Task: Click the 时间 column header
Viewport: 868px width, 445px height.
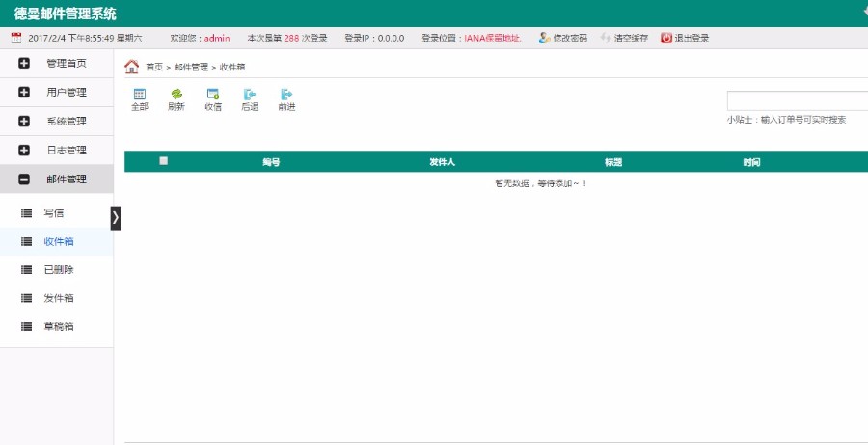Action: (x=751, y=162)
